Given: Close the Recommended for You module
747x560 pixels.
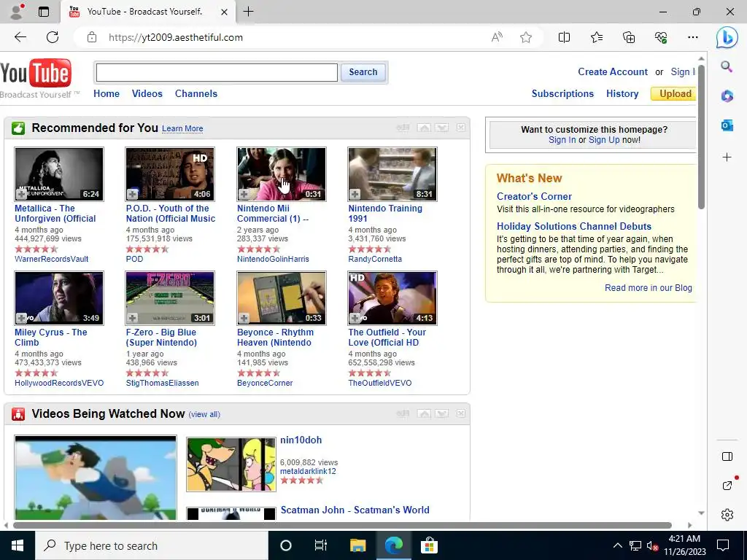Looking at the screenshot, I should pyautogui.click(x=461, y=128).
